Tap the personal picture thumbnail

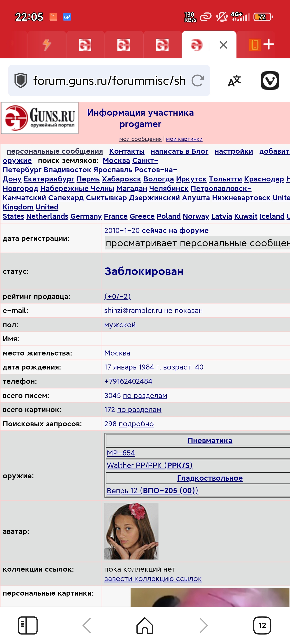(x=210, y=597)
